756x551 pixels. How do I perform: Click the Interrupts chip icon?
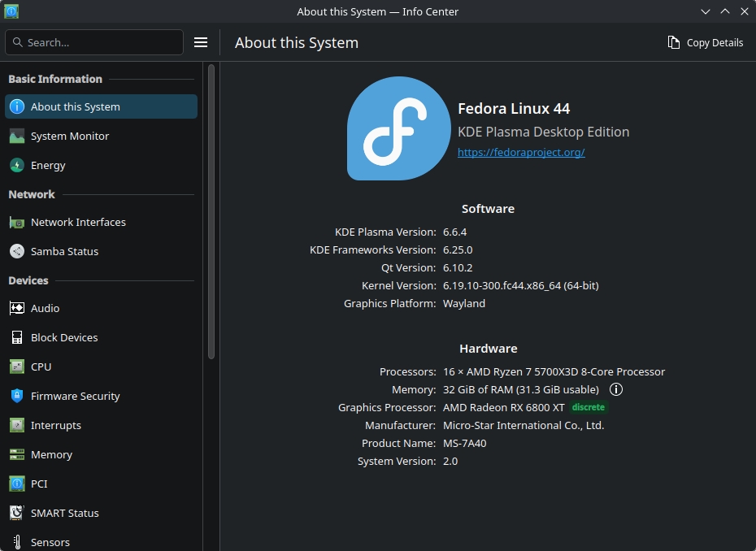(x=17, y=425)
